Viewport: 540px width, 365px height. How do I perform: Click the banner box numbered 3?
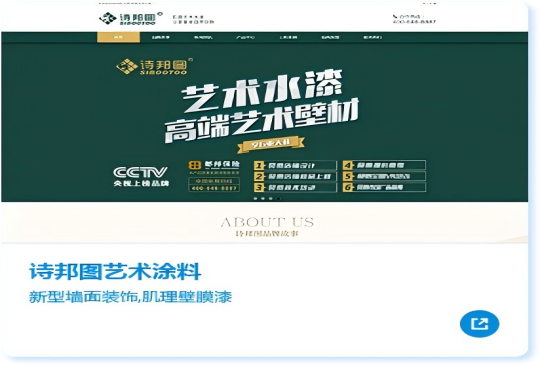(x=295, y=188)
